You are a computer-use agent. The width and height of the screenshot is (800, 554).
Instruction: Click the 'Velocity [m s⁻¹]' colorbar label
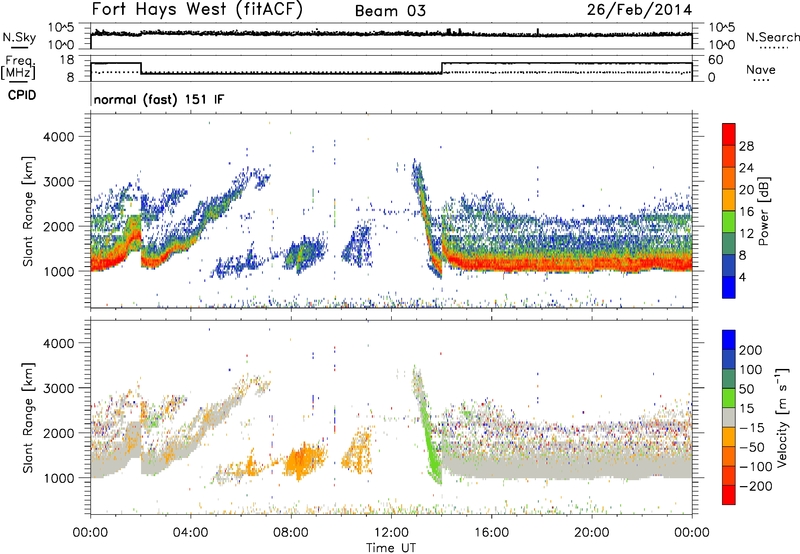pyautogui.click(x=782, y=417)
